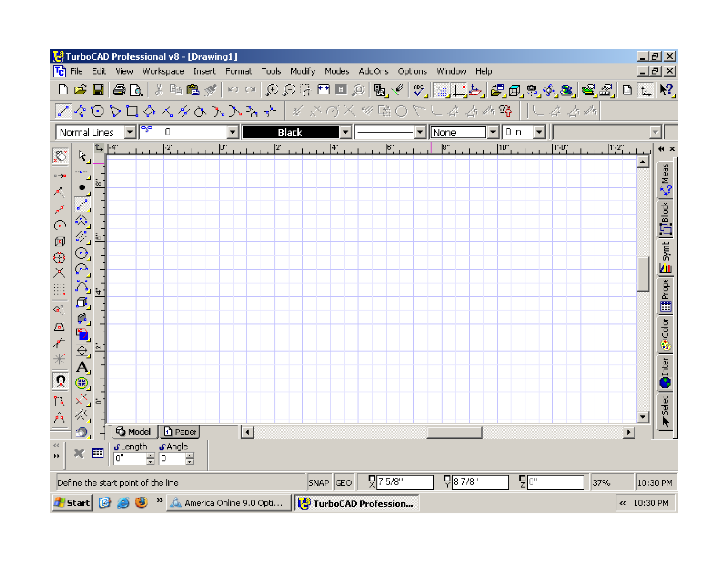
Task: Select the 3D box tool in left toolbox
Action: coord(82,302)
